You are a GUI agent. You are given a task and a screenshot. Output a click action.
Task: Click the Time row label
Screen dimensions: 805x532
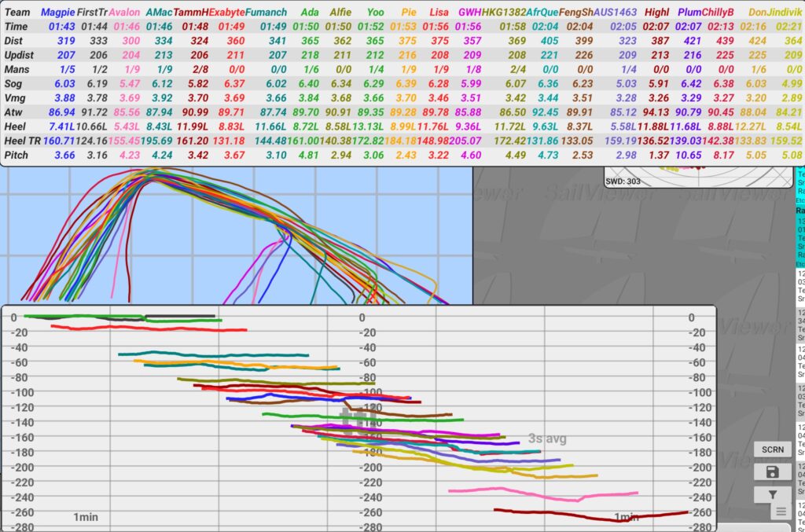tap(16, 27)
